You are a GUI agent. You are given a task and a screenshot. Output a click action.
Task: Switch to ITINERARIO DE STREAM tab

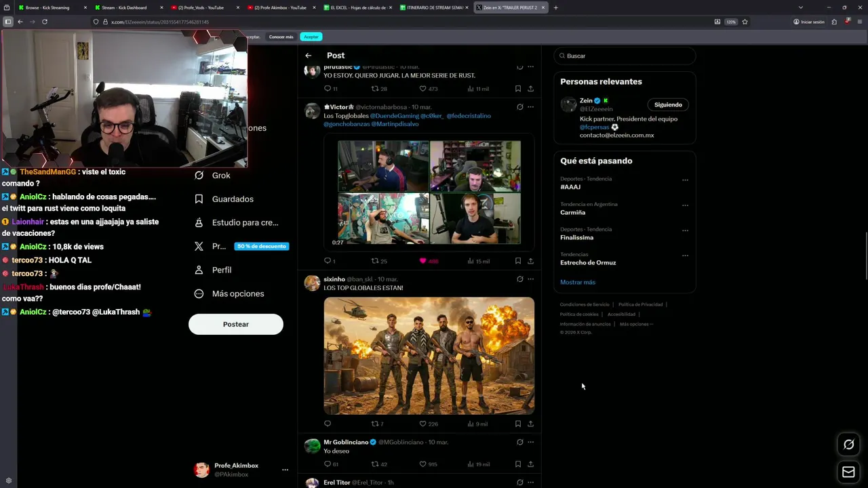click(434, 7)
